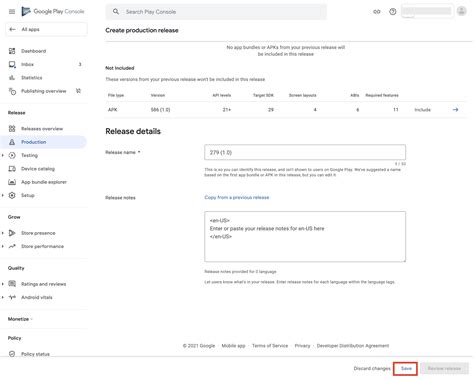Click the Setup gear icon
Screen dimensions: 474x380
12,195
